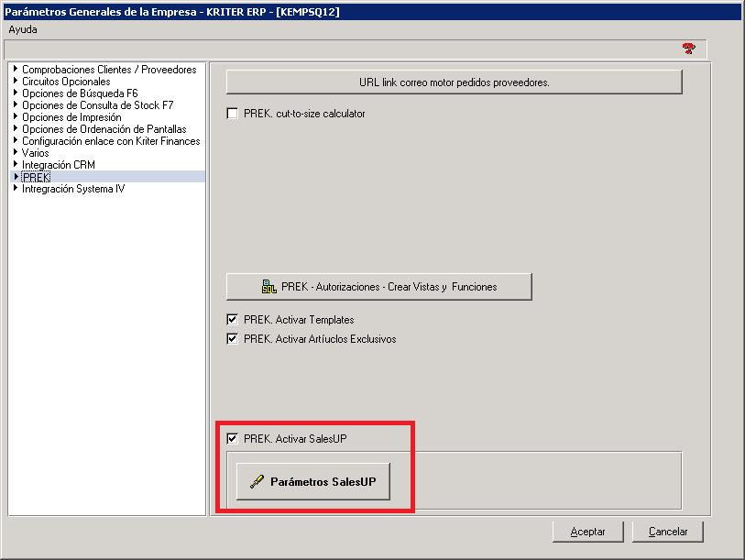The height and width of the screenshot is (560, 745).
Task: Select Varios in the tree
Action: [x=35, y=152]
